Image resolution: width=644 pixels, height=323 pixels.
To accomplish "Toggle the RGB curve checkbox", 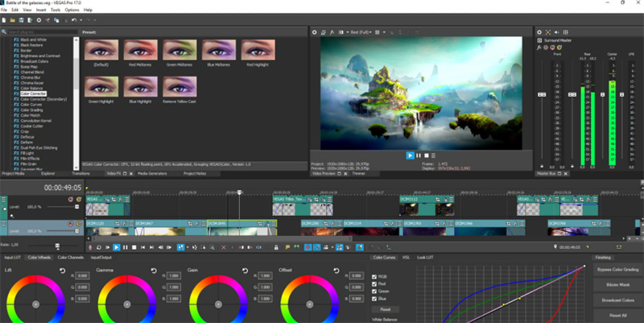I will pos(375,276).
